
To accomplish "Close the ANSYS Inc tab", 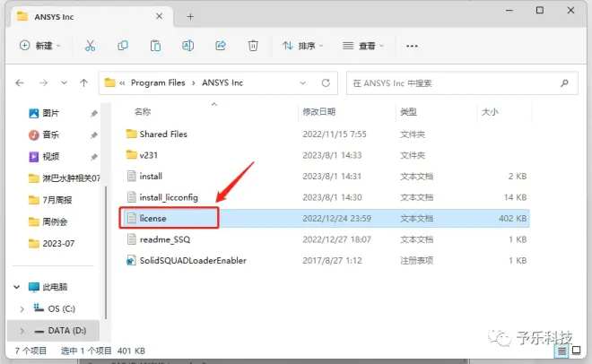I will pos(160,16).
